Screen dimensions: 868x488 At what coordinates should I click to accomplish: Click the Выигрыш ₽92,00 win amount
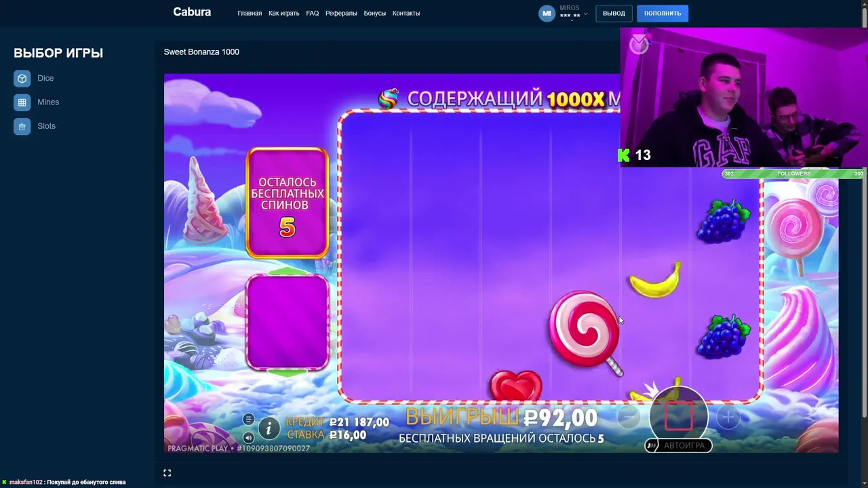(x=501, y=418)
